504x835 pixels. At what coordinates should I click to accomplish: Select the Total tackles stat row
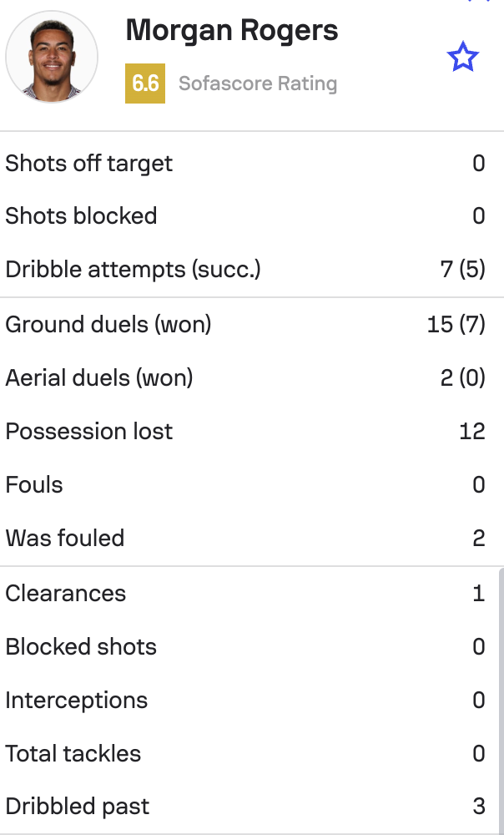click(249, 753)
